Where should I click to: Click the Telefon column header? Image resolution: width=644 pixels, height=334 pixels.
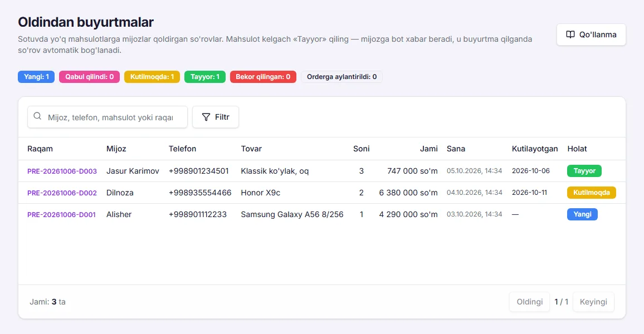pos(182,149)
